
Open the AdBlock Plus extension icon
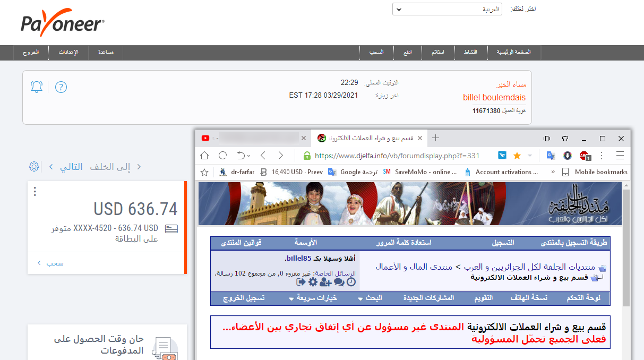[x=585, y=156]
